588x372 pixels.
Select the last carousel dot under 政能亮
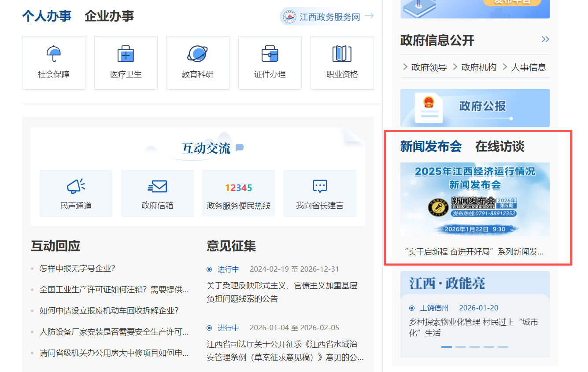pyautogui.click(x=503, y=347)
